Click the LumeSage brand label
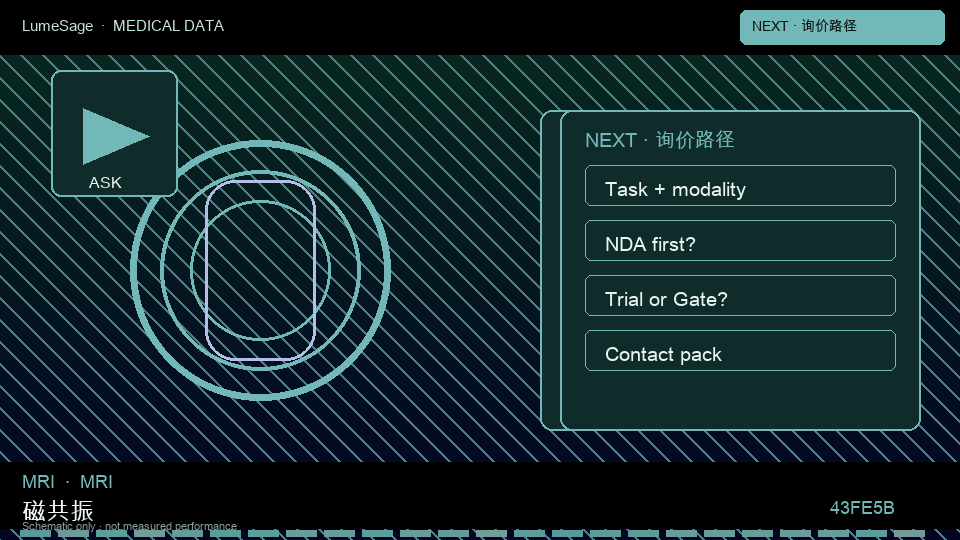960x540 pixels. coord(58,26)
